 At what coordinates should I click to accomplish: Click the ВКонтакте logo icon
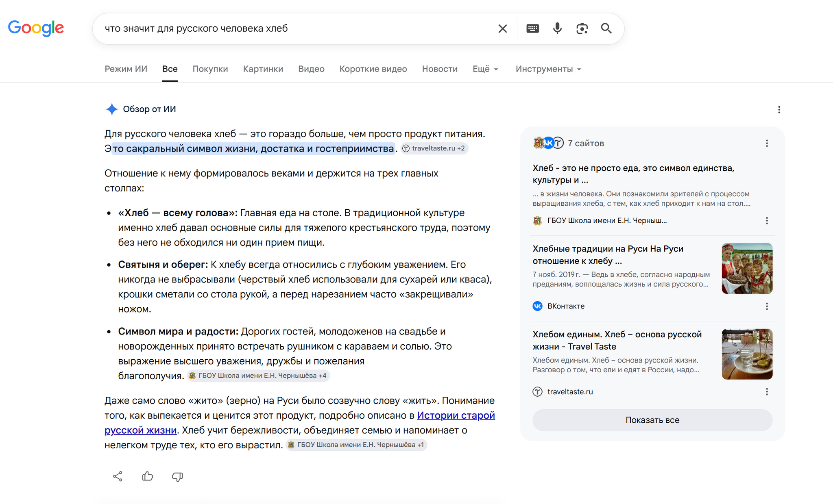537,306
